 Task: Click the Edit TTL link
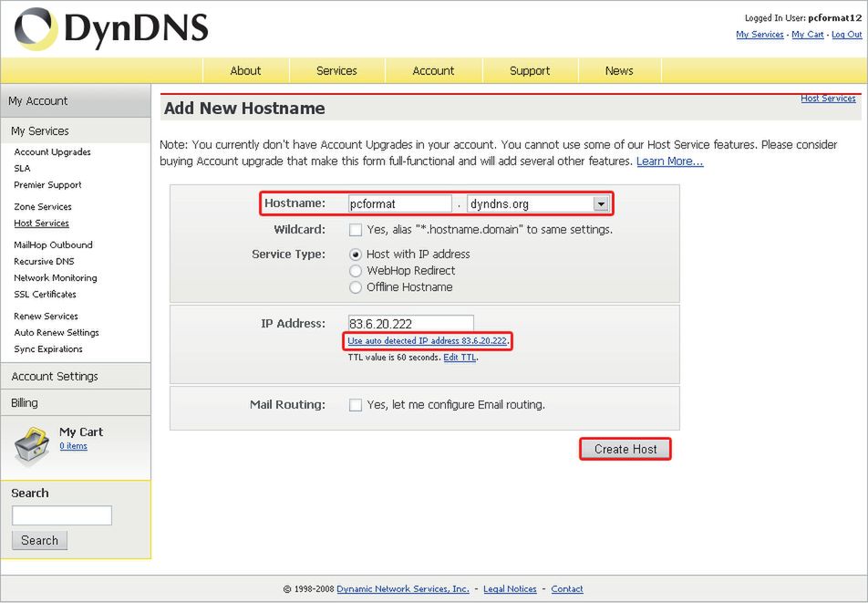click(x=460, y=358)
